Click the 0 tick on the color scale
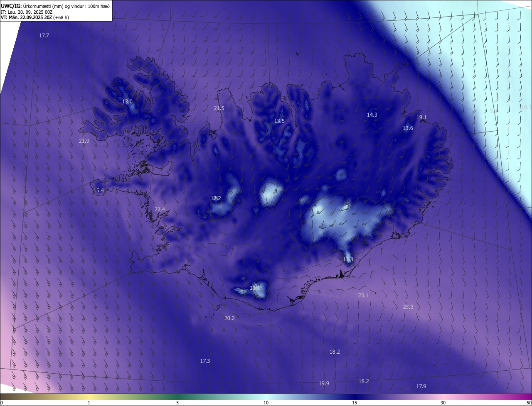The height and width of the screenshot is (406, 532). tap(2, 403)
